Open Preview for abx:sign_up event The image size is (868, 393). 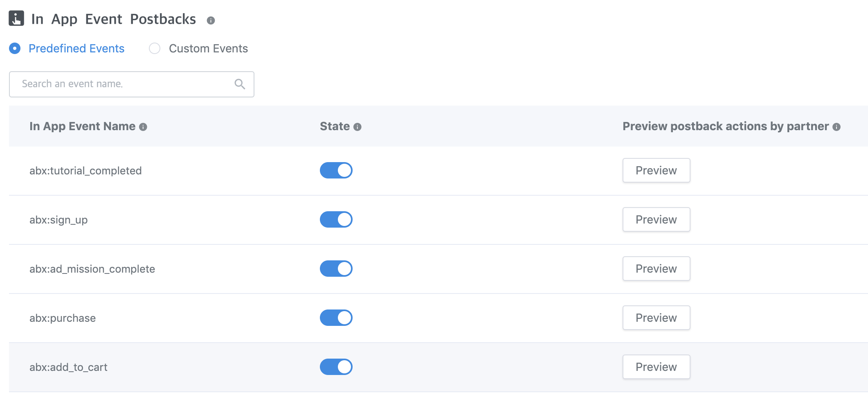[656, 219]
